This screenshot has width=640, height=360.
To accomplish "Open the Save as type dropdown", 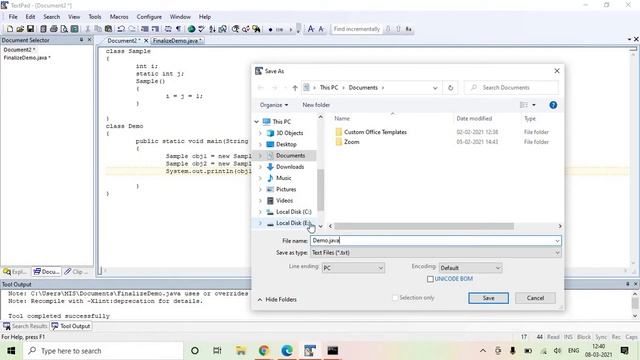I will click(x=558, y=253).
